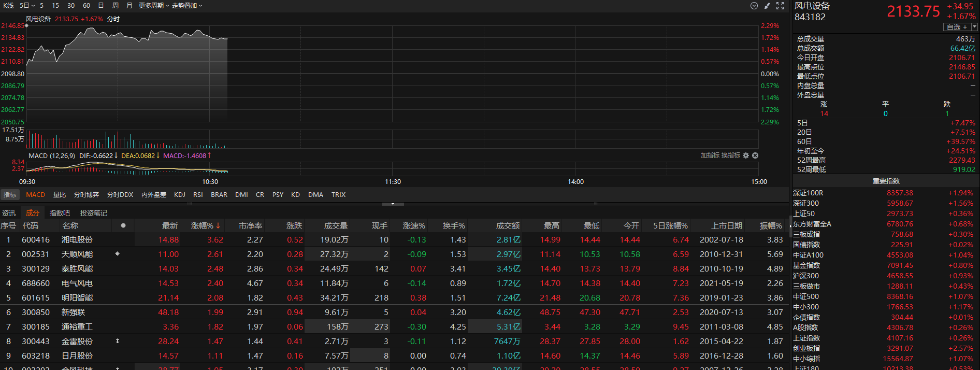Enable the RSI indicator
The height and width of the screenshot is (370, 980).
tap(198, 195)
